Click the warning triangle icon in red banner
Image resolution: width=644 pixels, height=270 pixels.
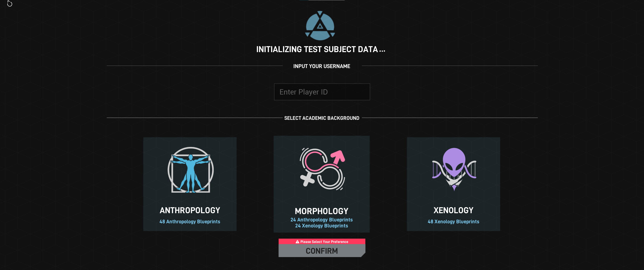pyautogui.click(x=297, y=242)
